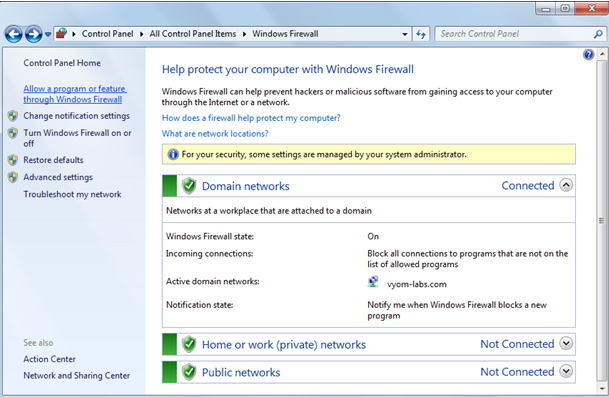
Task: Open Action Center under See also
Action: click(x=49, y=359)
